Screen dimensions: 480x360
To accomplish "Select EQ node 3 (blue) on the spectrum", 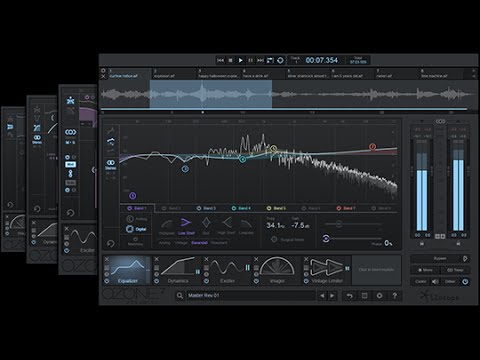I will (x=185, y=169).
